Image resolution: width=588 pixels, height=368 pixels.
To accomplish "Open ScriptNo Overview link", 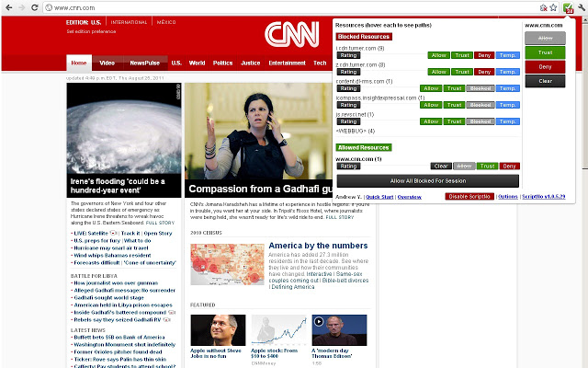I will [x=409, y=197].
